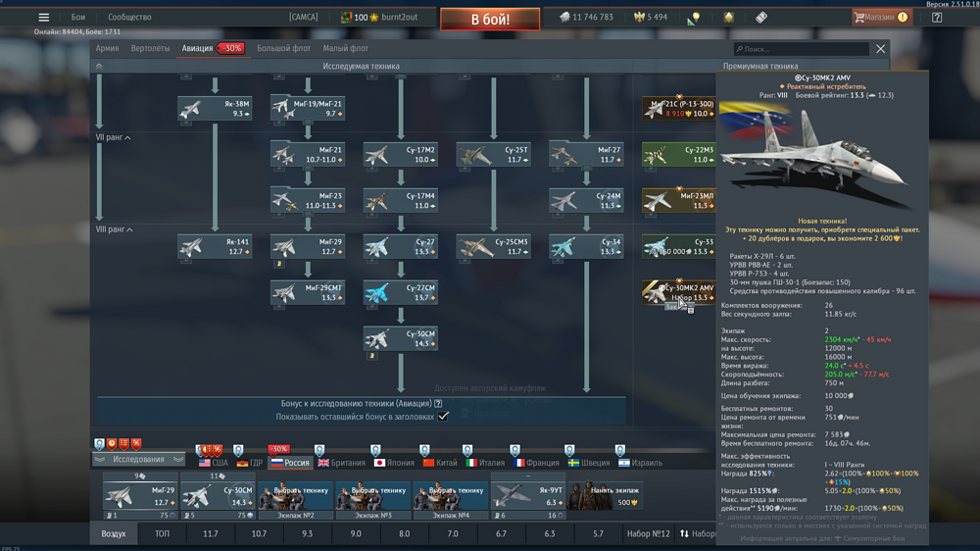Screen dimensions: 980x551
Task: Switch to the Вертолеты tab
Action: tap(150, 48)
